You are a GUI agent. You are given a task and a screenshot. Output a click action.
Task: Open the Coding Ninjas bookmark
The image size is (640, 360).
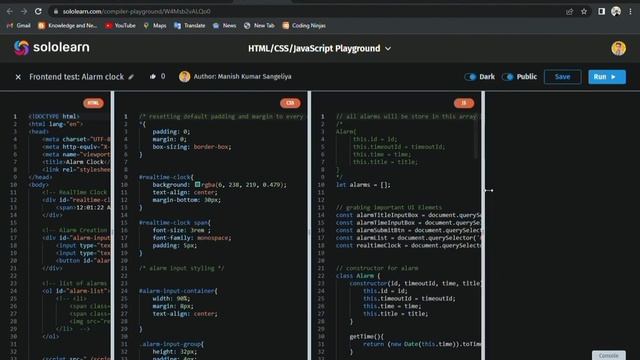(x=304, y=25)
